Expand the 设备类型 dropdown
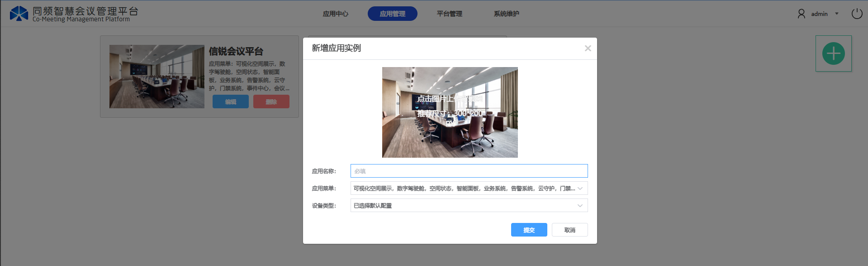The width and height of the screenshot is (868, 266). tap(469, 206)
